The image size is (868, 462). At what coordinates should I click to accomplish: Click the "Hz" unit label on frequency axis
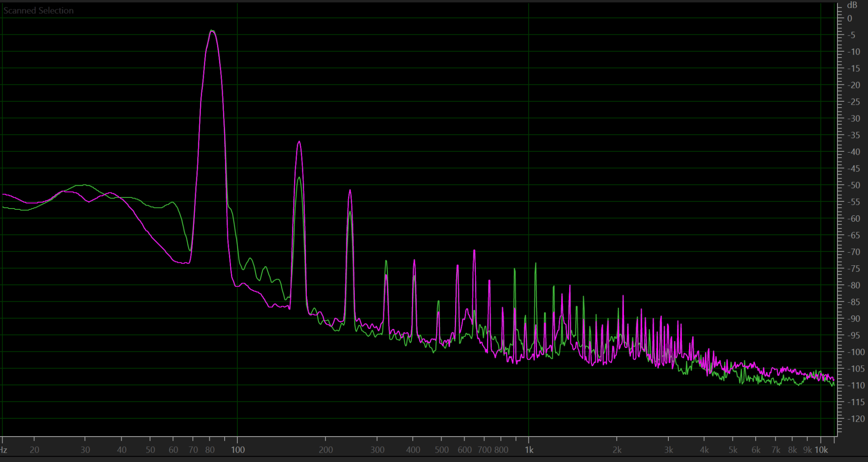pos(3,450)
